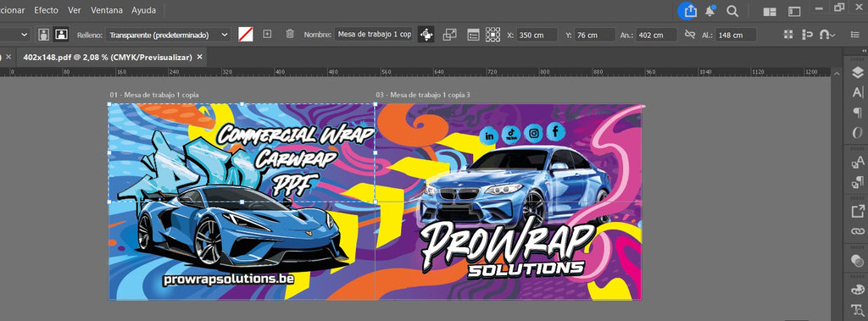Switch to the 402x148.pdf document tab
868x321 pixels.
(x=108, y=57)
